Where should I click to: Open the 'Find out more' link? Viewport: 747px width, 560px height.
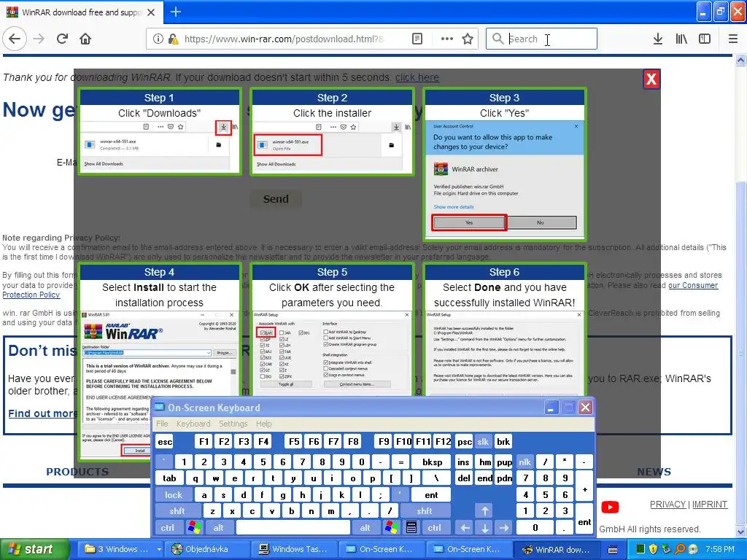pyautogui.click(x=42, y=413)
